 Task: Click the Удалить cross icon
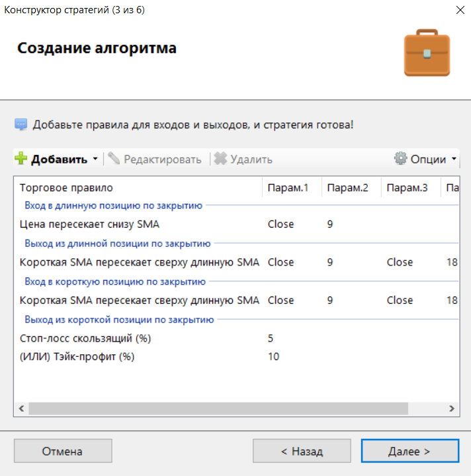[220, 158]
